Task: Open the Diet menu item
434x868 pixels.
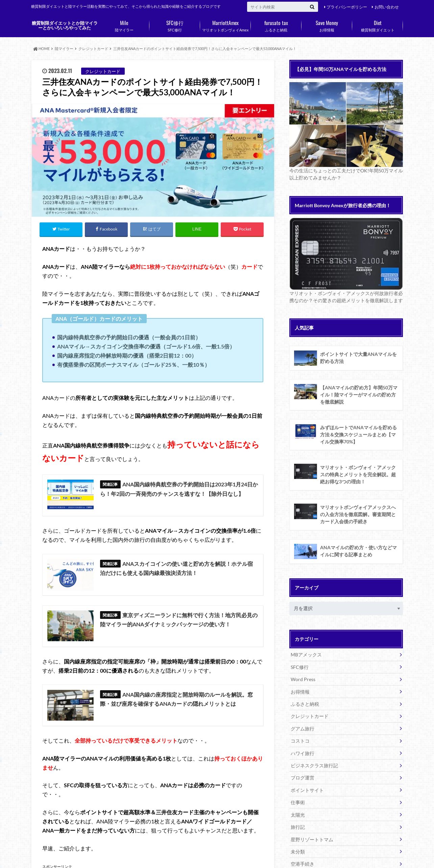Action: click(x=378, y=26)
